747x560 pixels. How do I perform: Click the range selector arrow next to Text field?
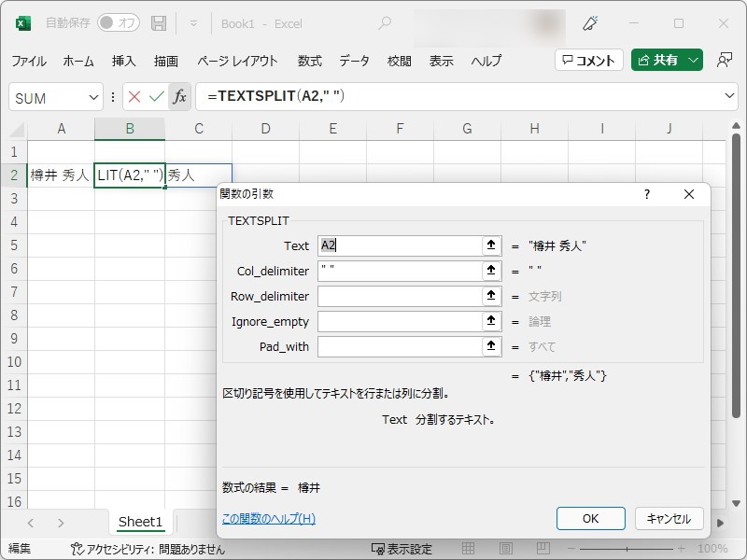[x=490, y=245]
